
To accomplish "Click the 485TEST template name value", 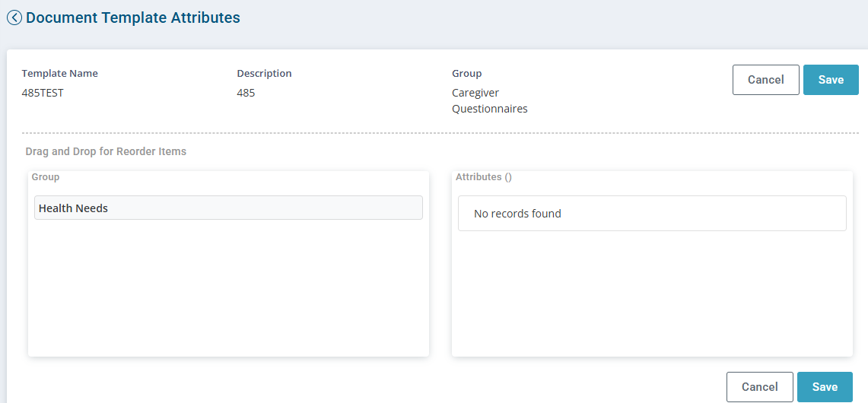I will 43,93.
